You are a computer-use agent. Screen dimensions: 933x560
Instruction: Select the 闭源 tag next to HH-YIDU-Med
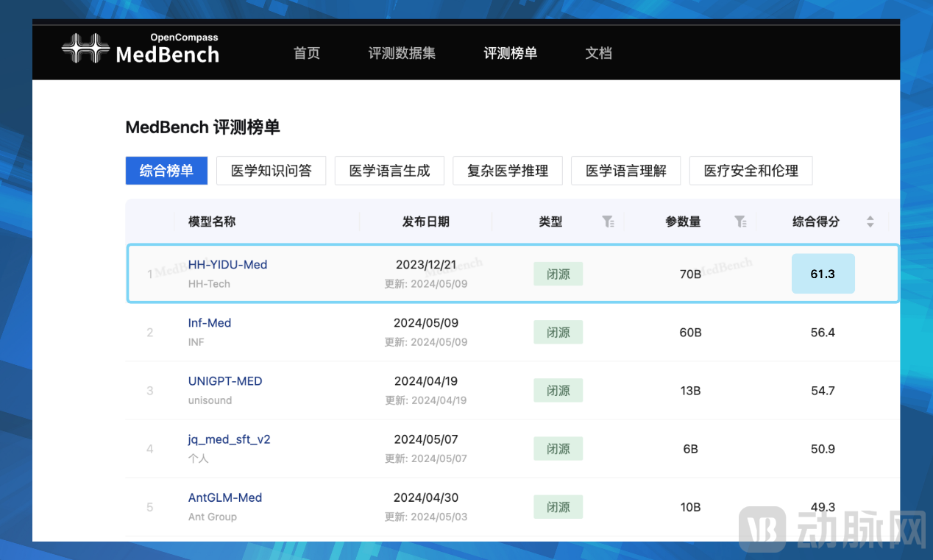558,274
